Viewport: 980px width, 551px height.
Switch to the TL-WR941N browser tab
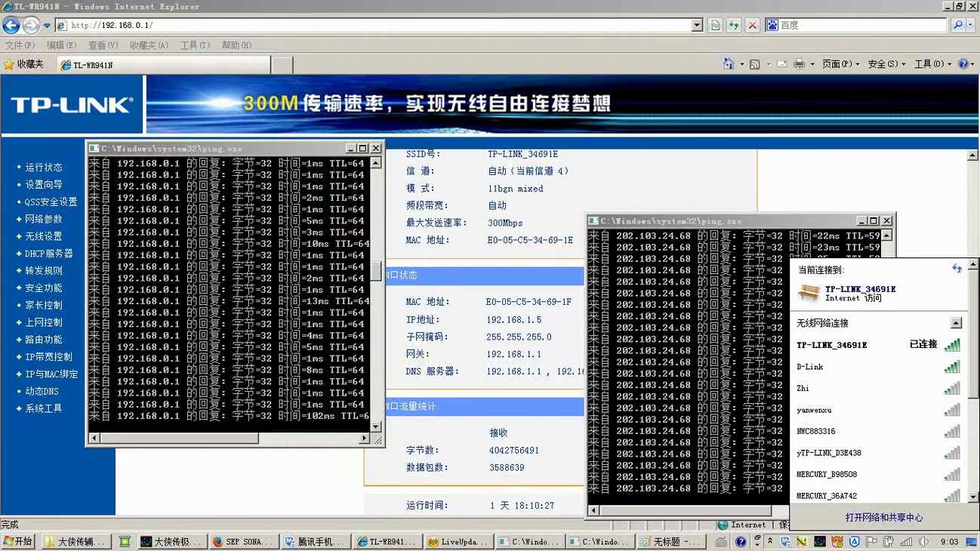tap(163, 65)
